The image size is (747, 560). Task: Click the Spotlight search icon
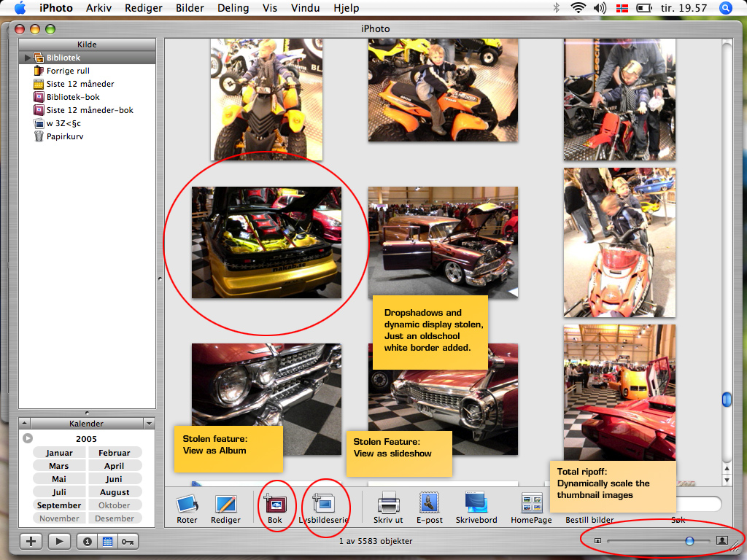(726, 8)
